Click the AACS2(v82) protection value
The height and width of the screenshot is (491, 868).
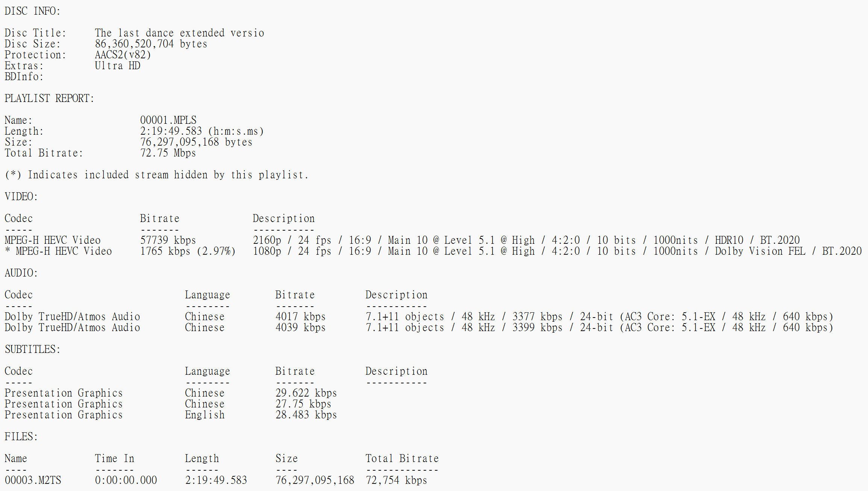pyautogui.click(x=123, y=55)
